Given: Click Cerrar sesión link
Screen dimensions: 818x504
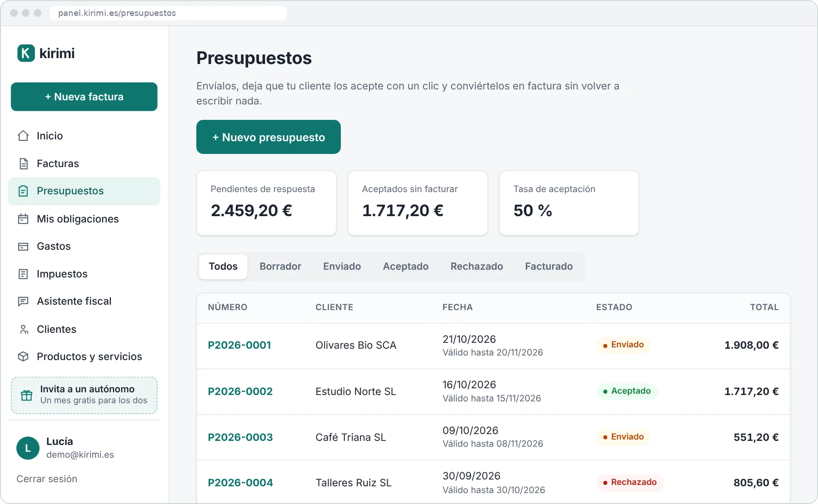Looking at the screenshot, I should pyautogui.click(x=47, y=479).
